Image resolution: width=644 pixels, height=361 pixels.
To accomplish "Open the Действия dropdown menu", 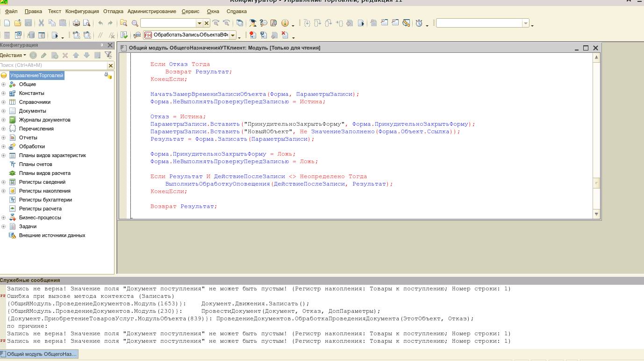I will 13,55.
